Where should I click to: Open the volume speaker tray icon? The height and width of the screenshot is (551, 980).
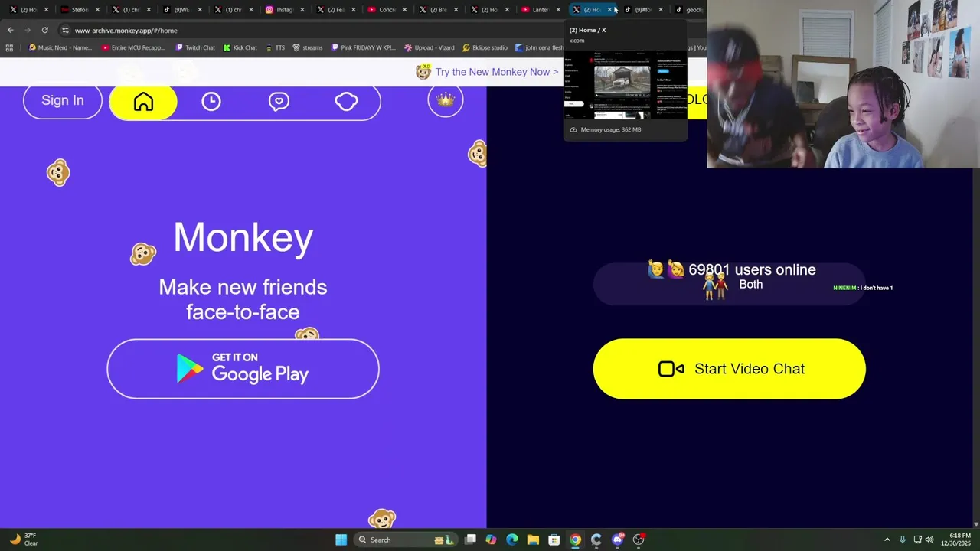(929, 540)
